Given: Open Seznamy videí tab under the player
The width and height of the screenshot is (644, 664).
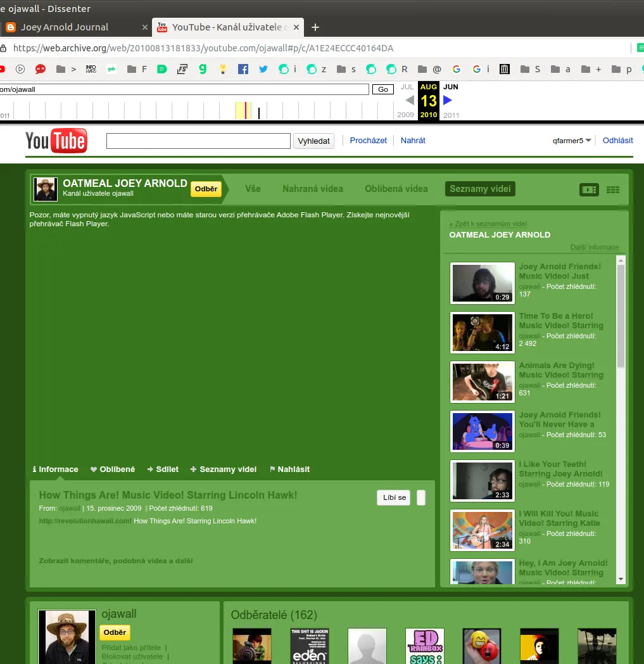Looking at the screenshot, I should click(x=224, y=469).
